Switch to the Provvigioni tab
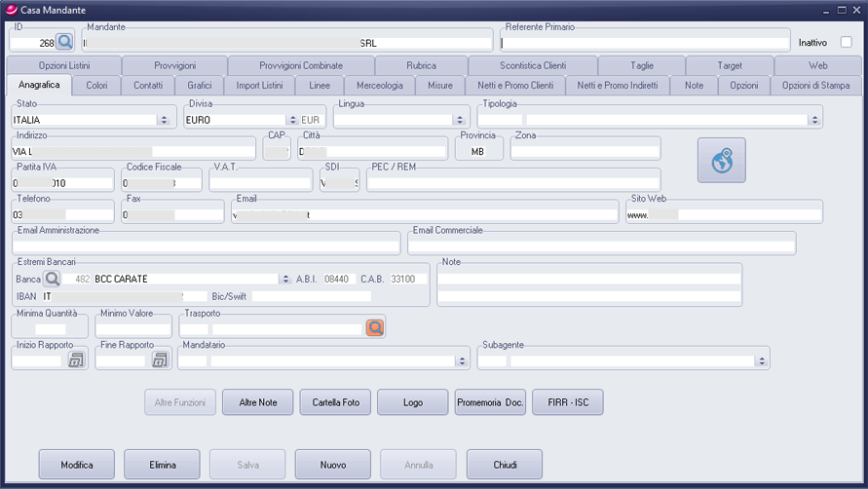868x490 pixels. click(174, 65)
